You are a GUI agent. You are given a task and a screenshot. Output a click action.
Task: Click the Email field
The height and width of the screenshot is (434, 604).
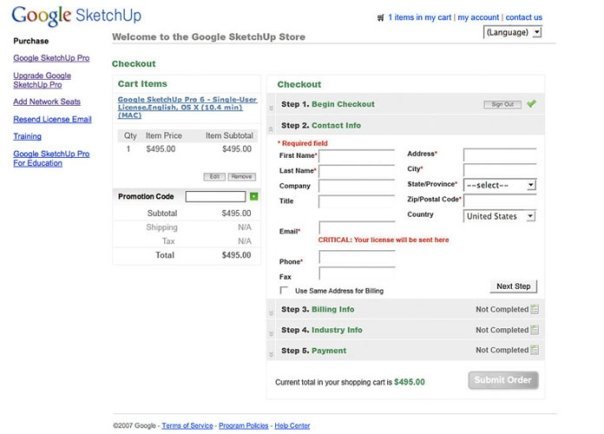357,227
